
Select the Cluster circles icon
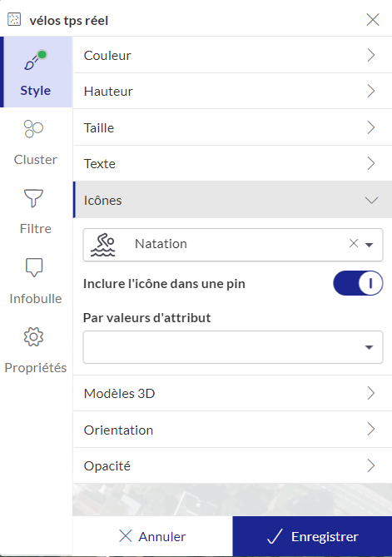(33, 128)
